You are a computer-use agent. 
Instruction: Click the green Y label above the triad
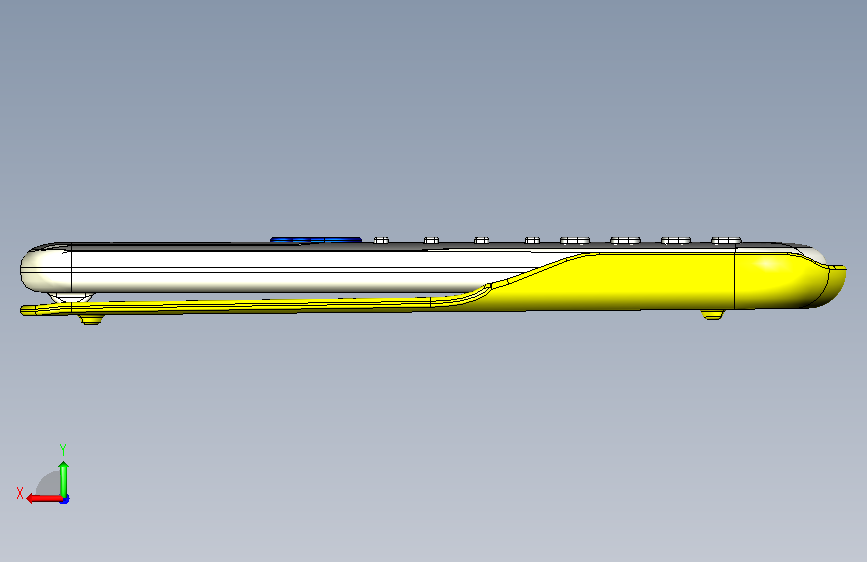[x=63, y=449]
